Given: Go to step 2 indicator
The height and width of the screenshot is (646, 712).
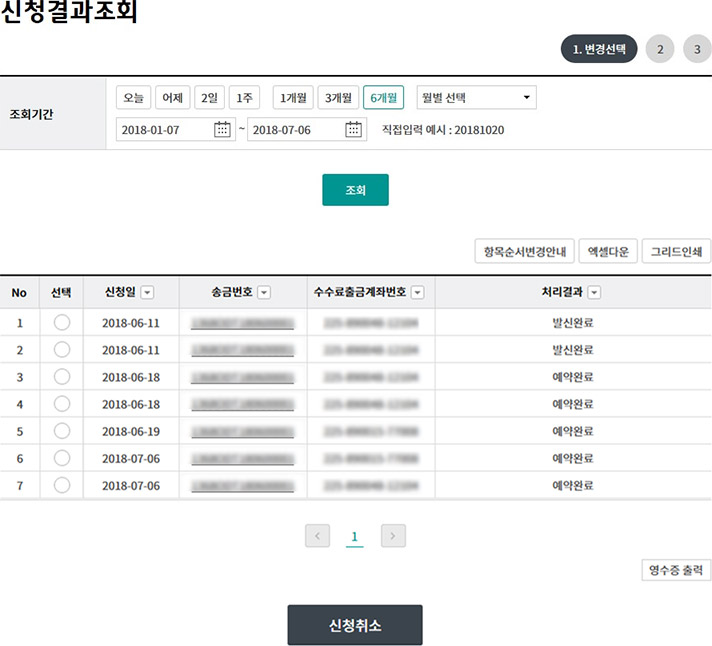Looking at the screenshot, I should [x=660, y=49].
